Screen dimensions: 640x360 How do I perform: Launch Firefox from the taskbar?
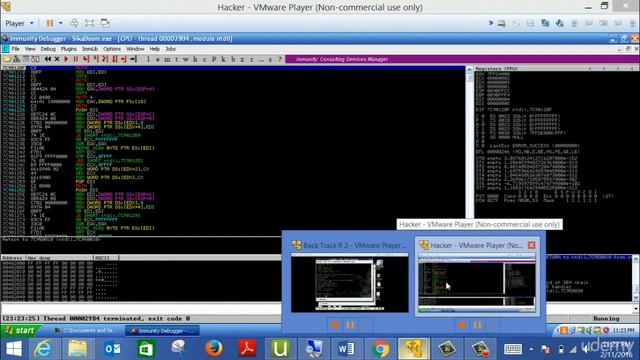coord(213,349)
